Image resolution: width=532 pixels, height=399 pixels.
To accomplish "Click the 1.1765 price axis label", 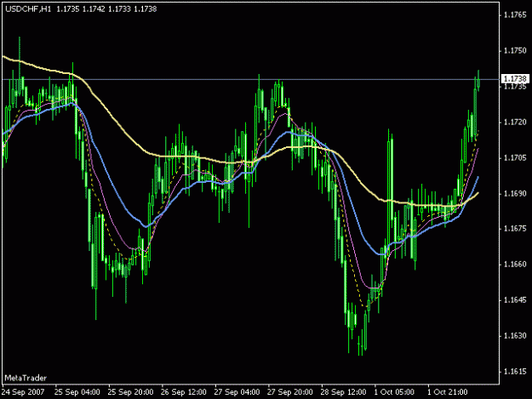I will pos(515,15).
